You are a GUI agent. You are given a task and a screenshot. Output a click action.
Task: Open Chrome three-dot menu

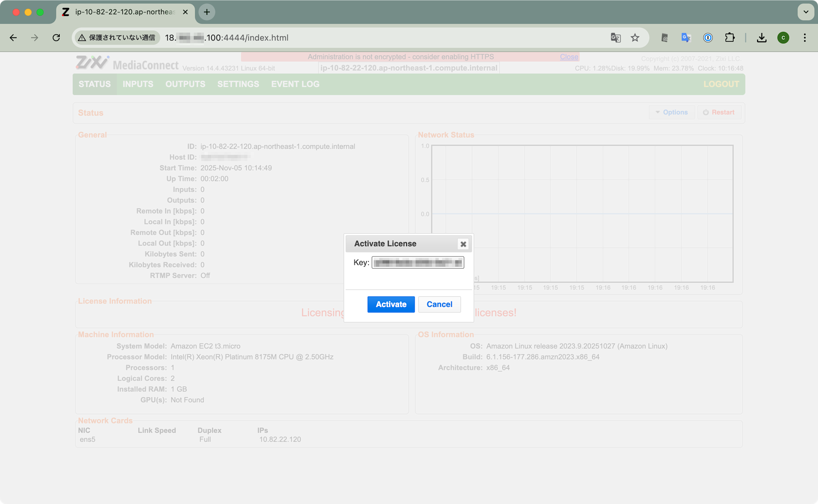pos(805,38)
